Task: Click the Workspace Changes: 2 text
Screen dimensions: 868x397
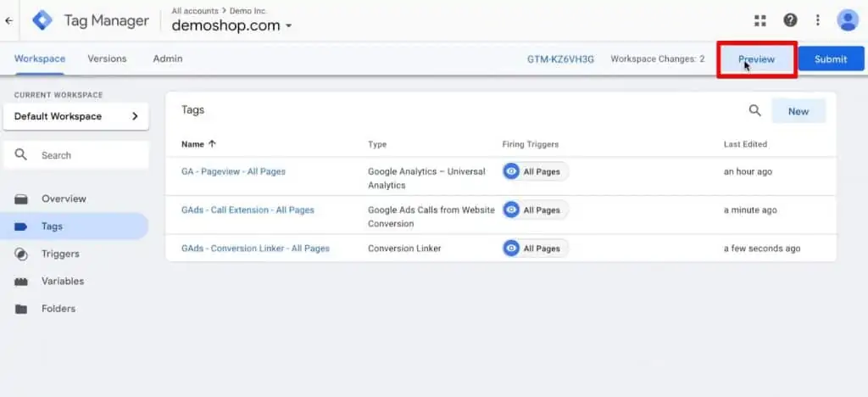Action: (x=658, y=59)
